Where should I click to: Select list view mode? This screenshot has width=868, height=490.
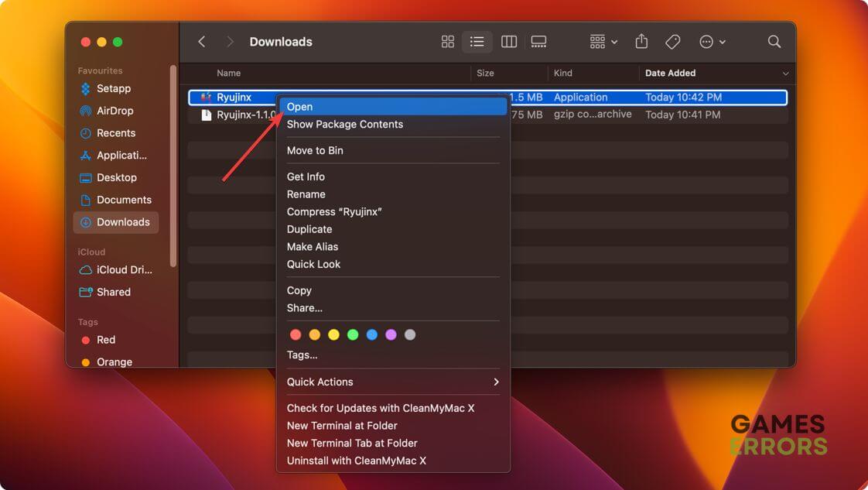(477, 42)
